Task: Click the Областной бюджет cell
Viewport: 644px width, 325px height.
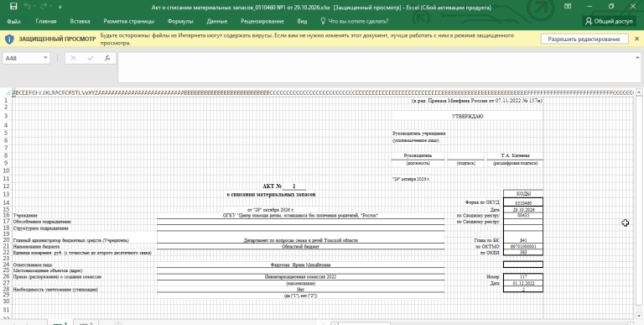Action: tap(300, 246)
